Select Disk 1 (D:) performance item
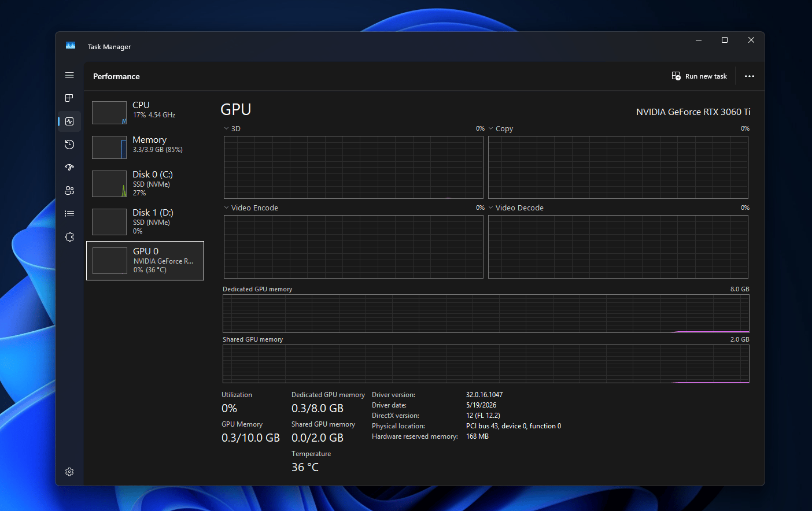The height and width of the screenshot is (511, 812). pyautogui.click(x=145, y=221)
